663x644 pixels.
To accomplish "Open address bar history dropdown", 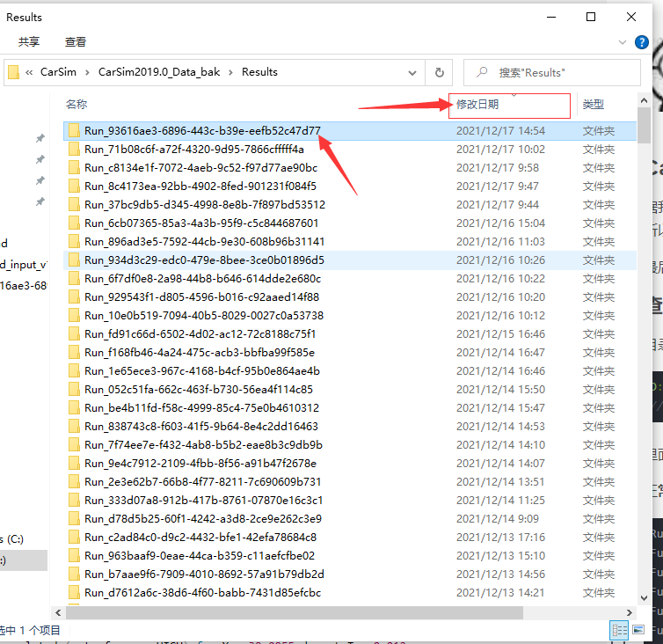I will point(412,73).
